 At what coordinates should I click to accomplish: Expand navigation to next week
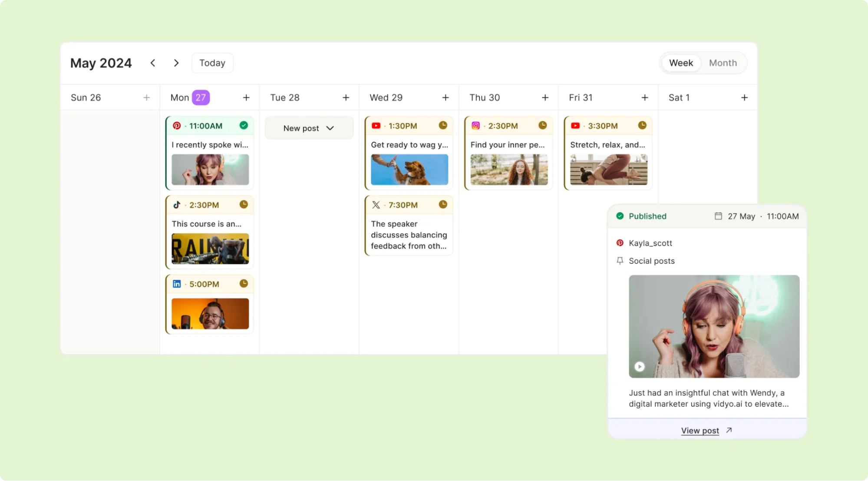176,63
